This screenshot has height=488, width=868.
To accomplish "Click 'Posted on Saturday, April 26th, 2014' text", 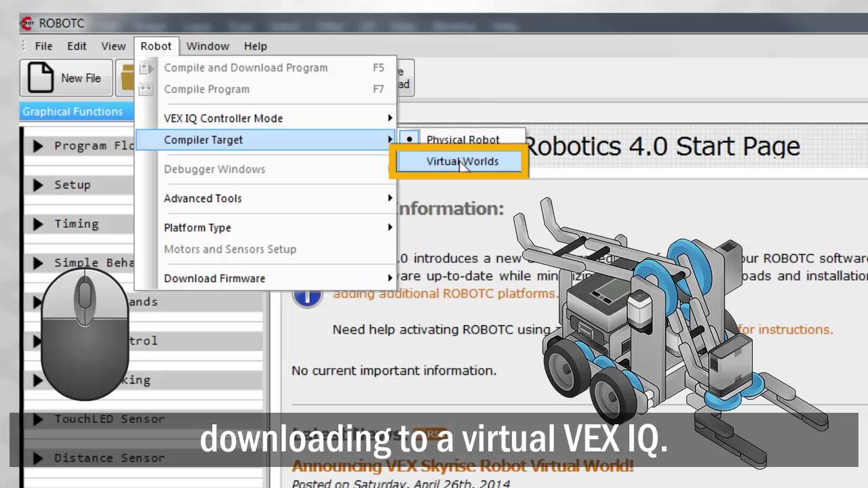I will coord(400,483).
